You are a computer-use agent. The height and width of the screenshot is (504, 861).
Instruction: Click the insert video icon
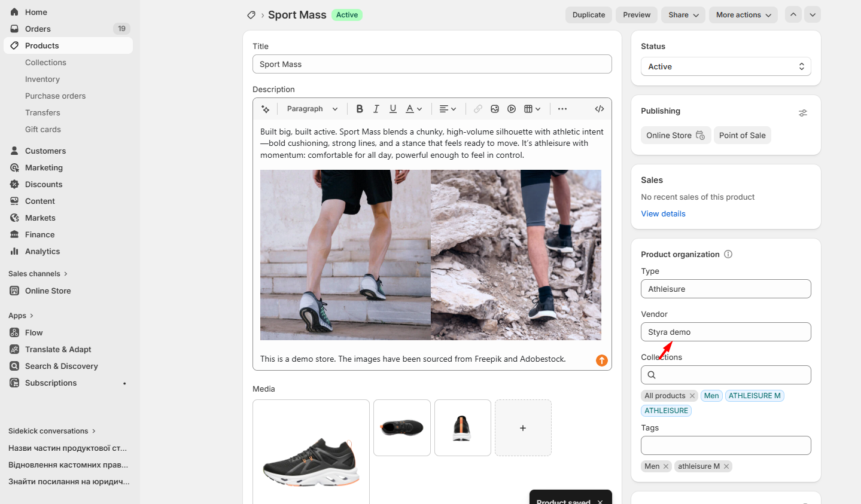pyautogui.click(x=512, y=109)
